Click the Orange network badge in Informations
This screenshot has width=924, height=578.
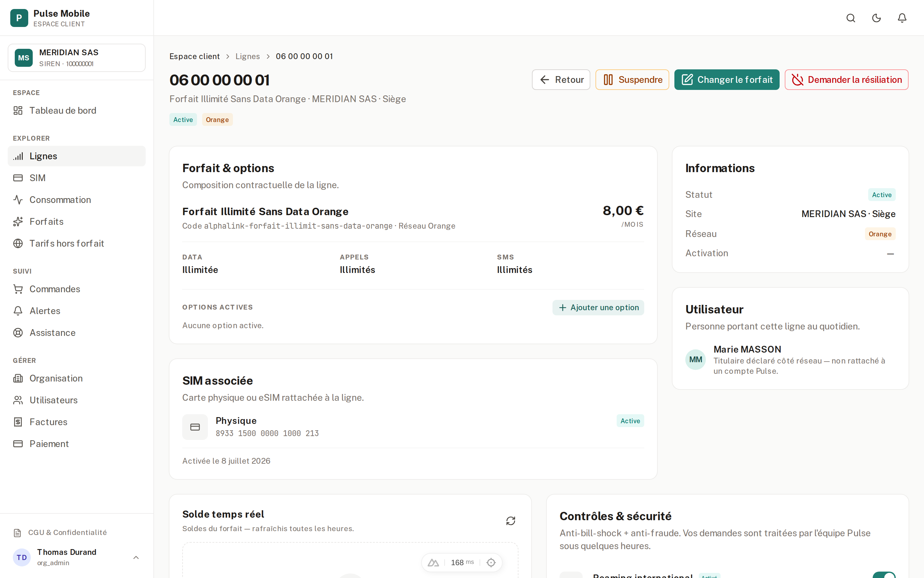coord(880,234)
